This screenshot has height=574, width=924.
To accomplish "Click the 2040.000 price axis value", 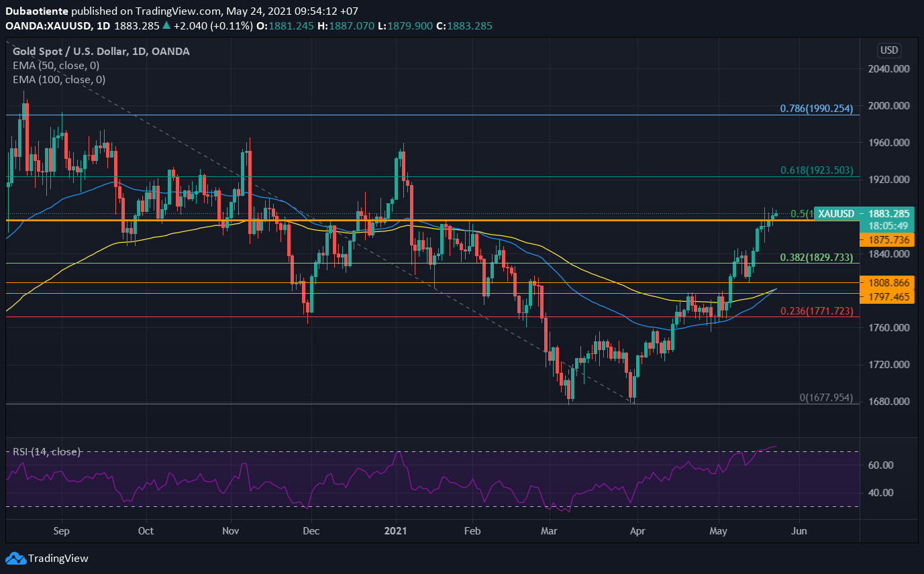I will coord(888,69).
